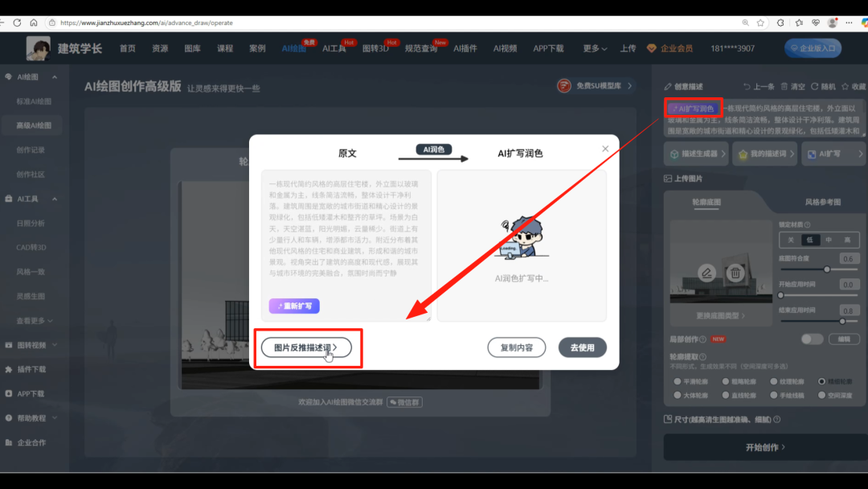Click 企业会员 diamond icon
Viewport: 868px width, 489px height.
click(652, 48)
